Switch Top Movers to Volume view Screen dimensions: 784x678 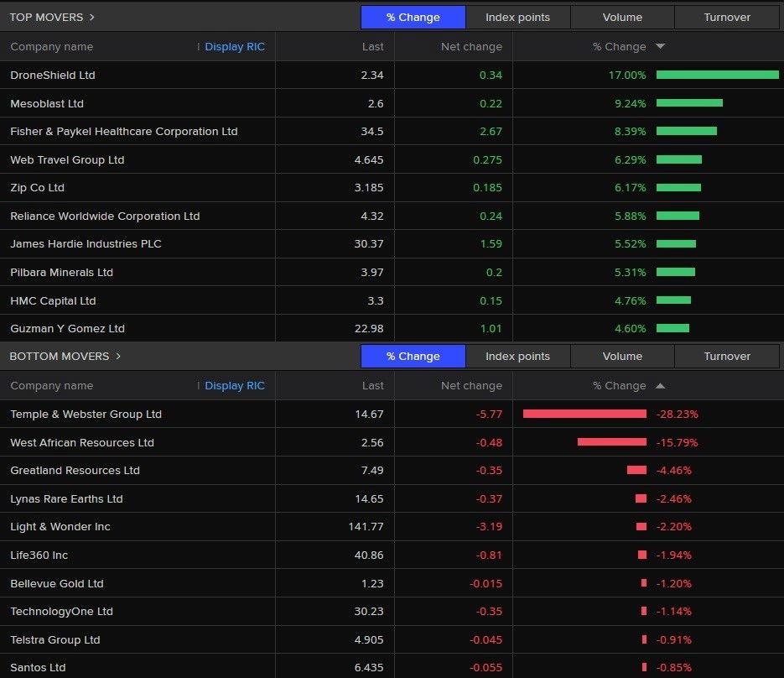622,17
